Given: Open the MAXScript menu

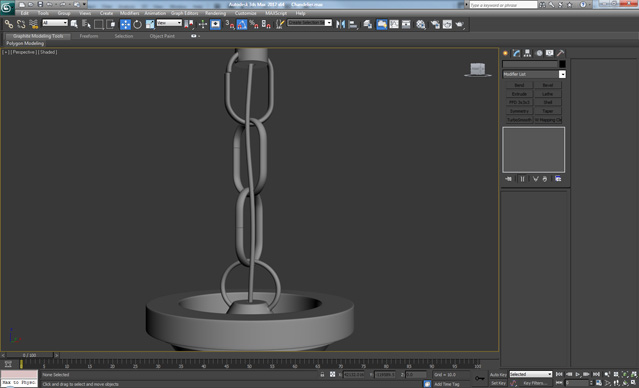Looking at the screenshot, I should click(275, 13).
